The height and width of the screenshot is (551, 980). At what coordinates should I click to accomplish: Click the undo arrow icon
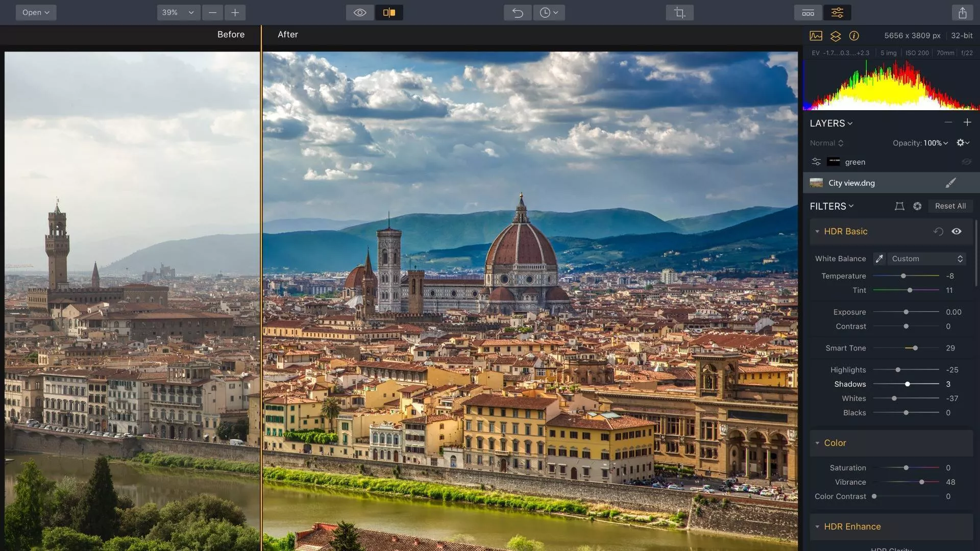pyautogui.click(x=518, y=13)
